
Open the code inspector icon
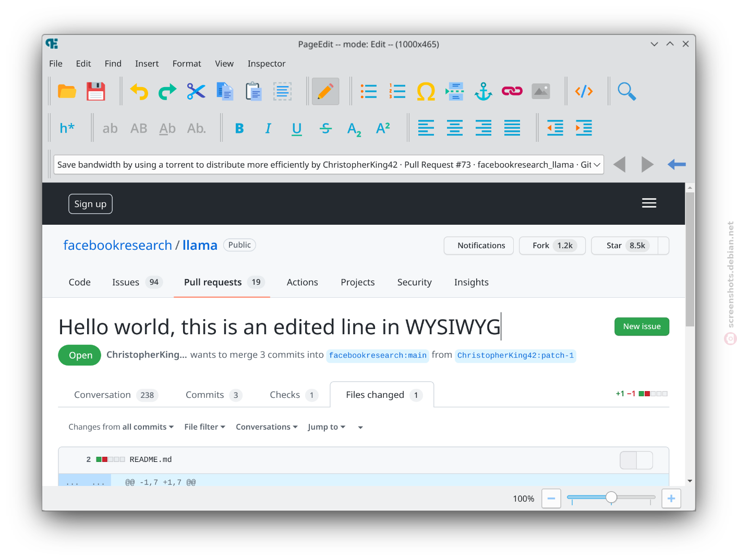(584, 91)
